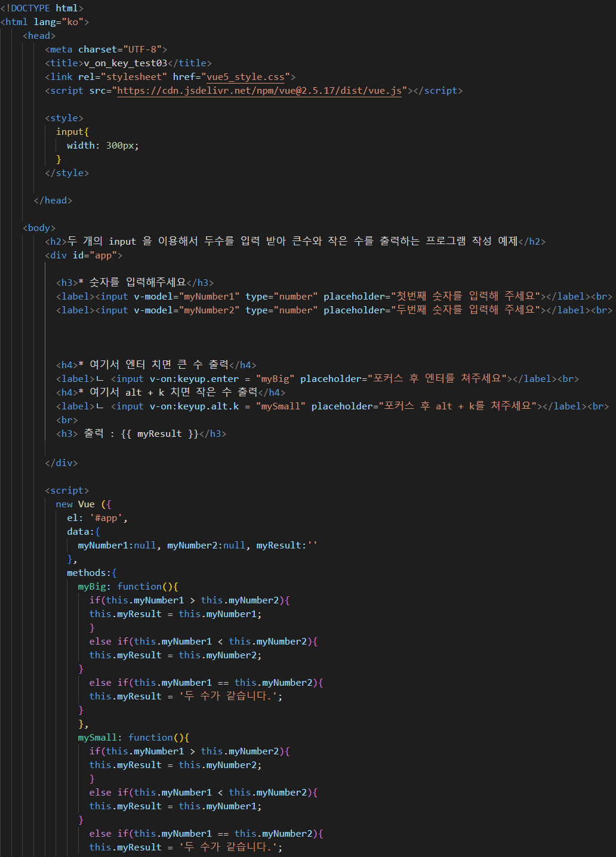Select v-model="myNumber1" attribute
Screen dimensions: 616x857
click(x=186, y=297)
